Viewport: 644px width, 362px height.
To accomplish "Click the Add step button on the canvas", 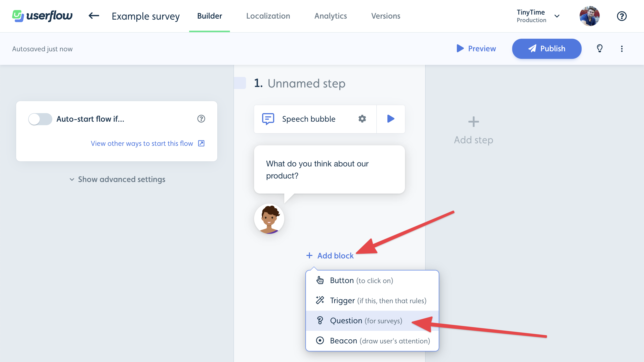I will 473,129.
